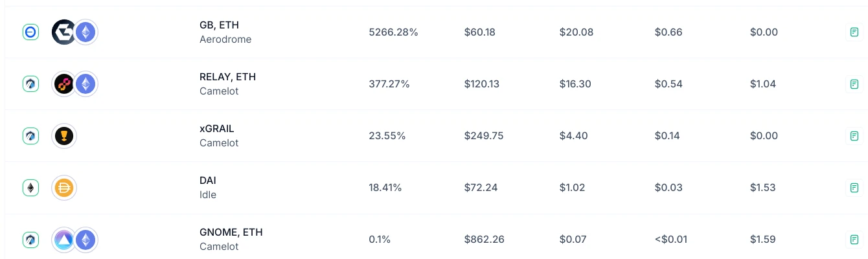The height and width of the screenshot is (259, 868).
Task: Open the GB, ETH pool name
Action: tap(219, 25)
